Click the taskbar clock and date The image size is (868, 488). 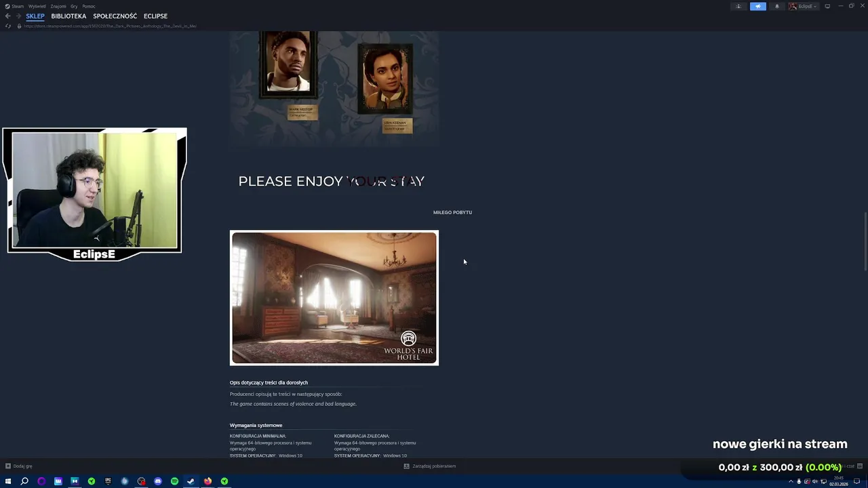pyautogui.click(x=838, y=481)
